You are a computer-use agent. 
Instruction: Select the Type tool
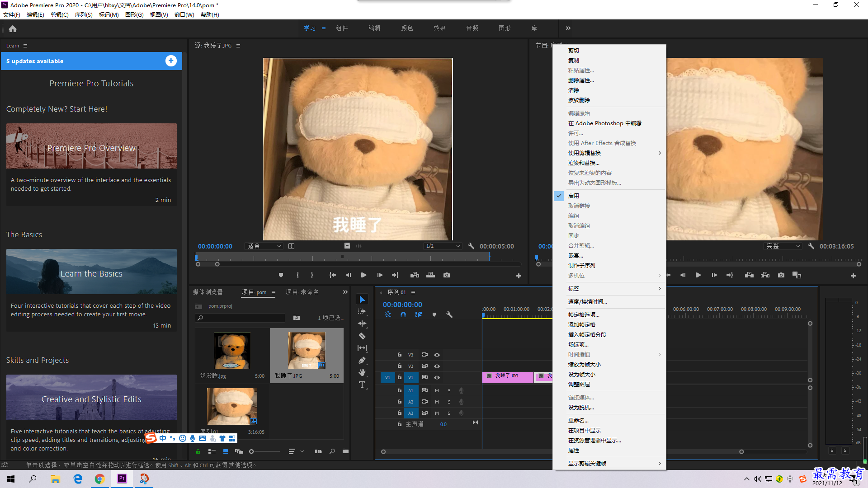pos(362,385)
